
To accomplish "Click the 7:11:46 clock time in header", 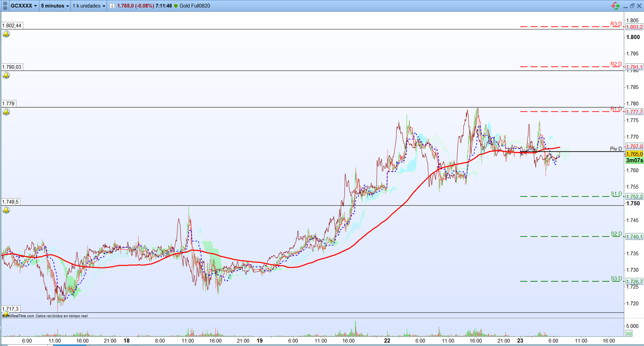I will click(164, 6).
